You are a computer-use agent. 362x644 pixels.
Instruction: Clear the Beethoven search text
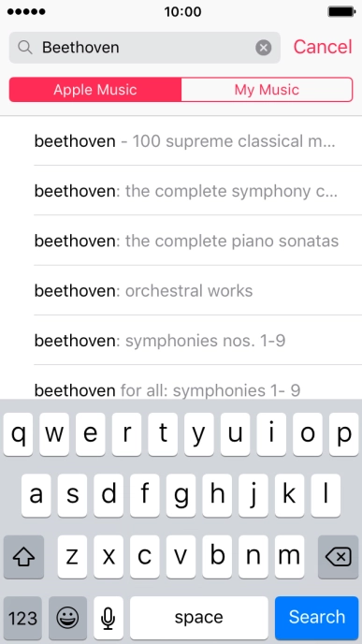pos(264,48)
